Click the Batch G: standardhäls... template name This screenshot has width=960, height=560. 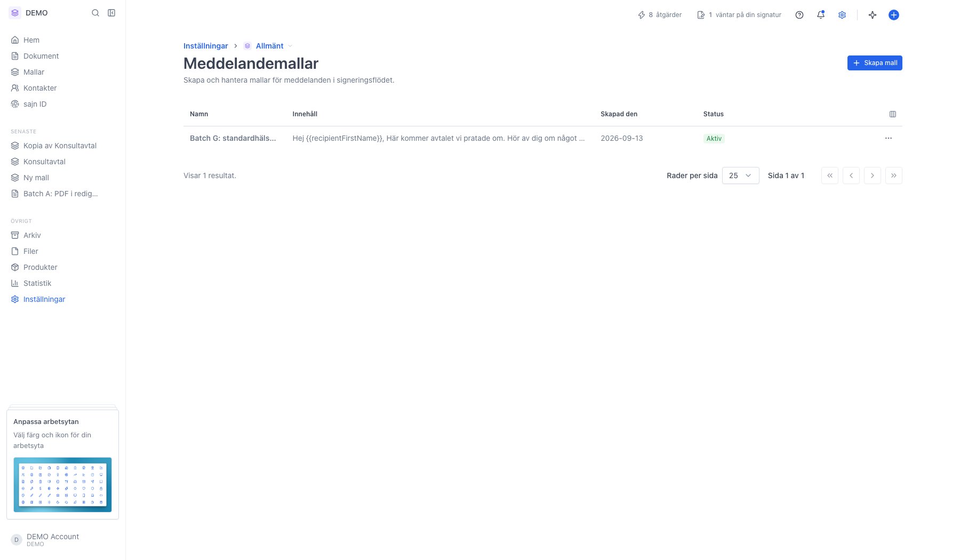[x=233, y=138]
